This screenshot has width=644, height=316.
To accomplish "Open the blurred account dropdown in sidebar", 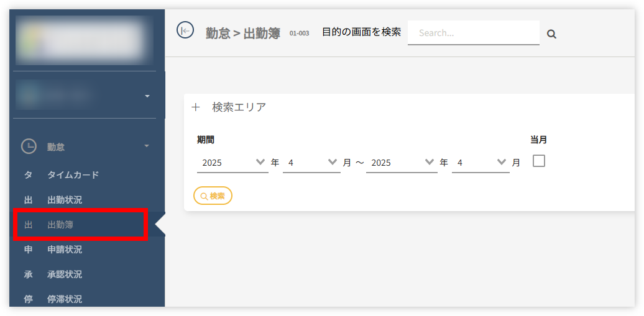I will pos(147,96).
